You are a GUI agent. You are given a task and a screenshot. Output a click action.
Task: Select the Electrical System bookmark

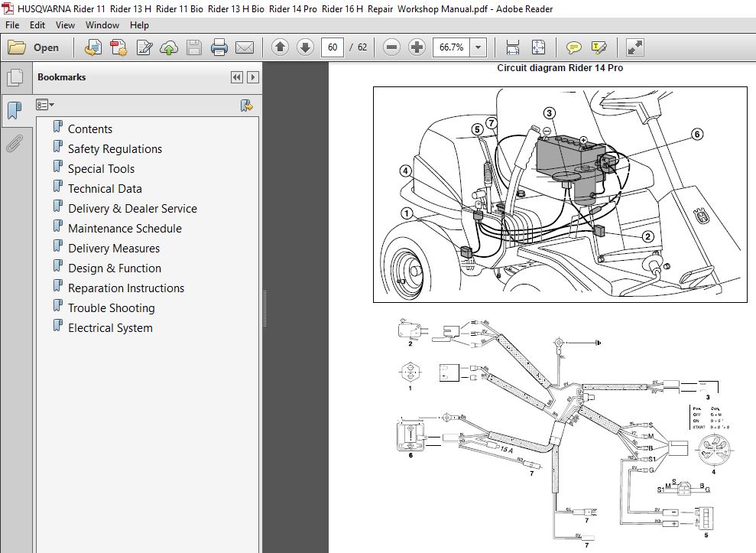coord(110,327)
